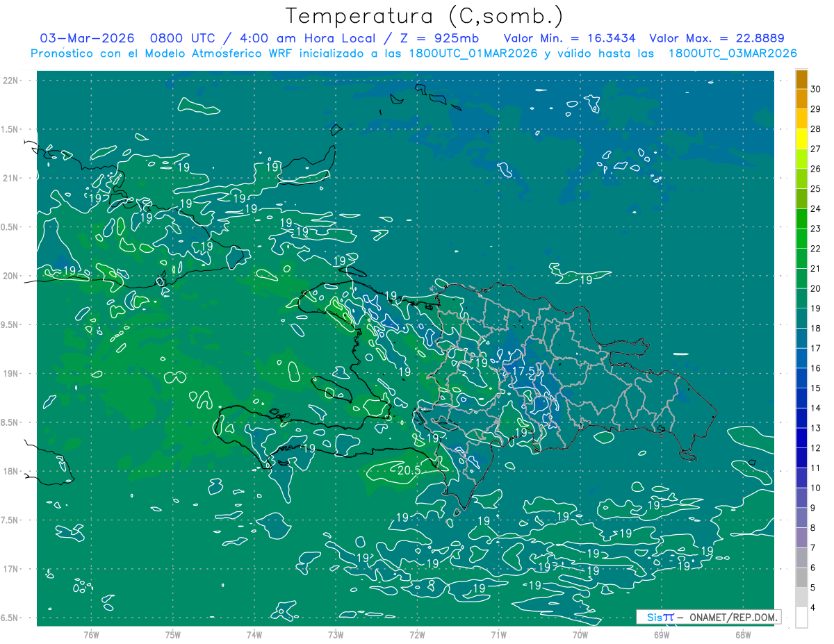Click the yellow color band between 27 and 28

(801, 140)
